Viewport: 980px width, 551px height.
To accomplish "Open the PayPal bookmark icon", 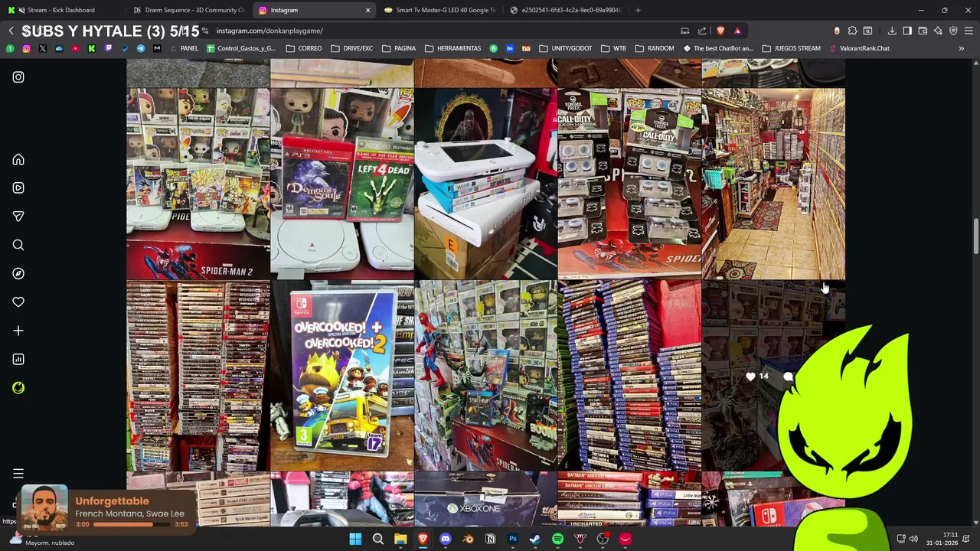I will coord(125,48).
